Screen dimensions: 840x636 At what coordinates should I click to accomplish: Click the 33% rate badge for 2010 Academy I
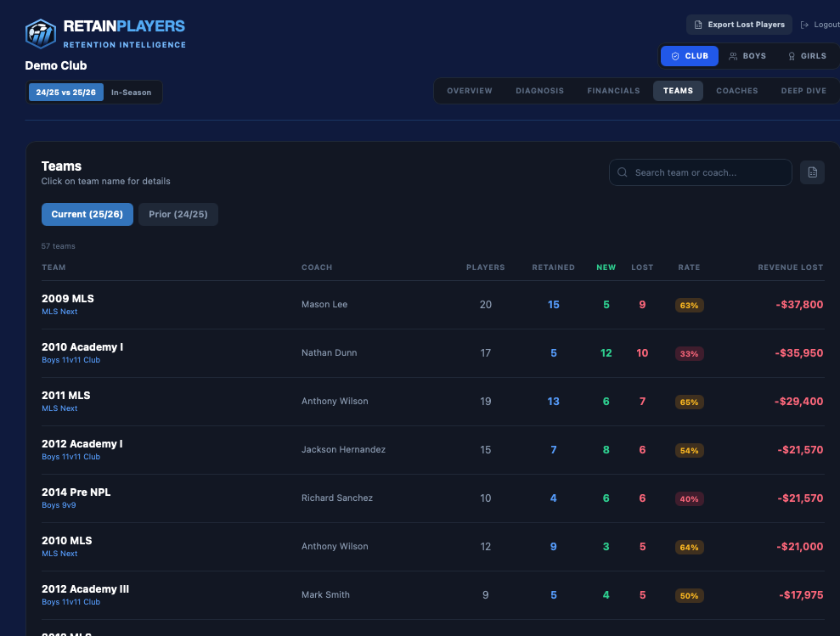pyautogui.click(x=689, y=353)
